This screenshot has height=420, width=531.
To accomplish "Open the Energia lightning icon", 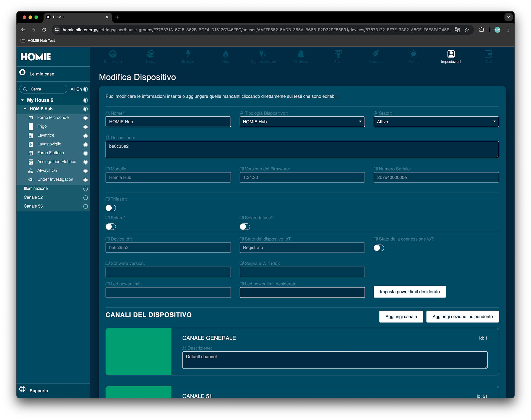I will [x=188, y=54].
